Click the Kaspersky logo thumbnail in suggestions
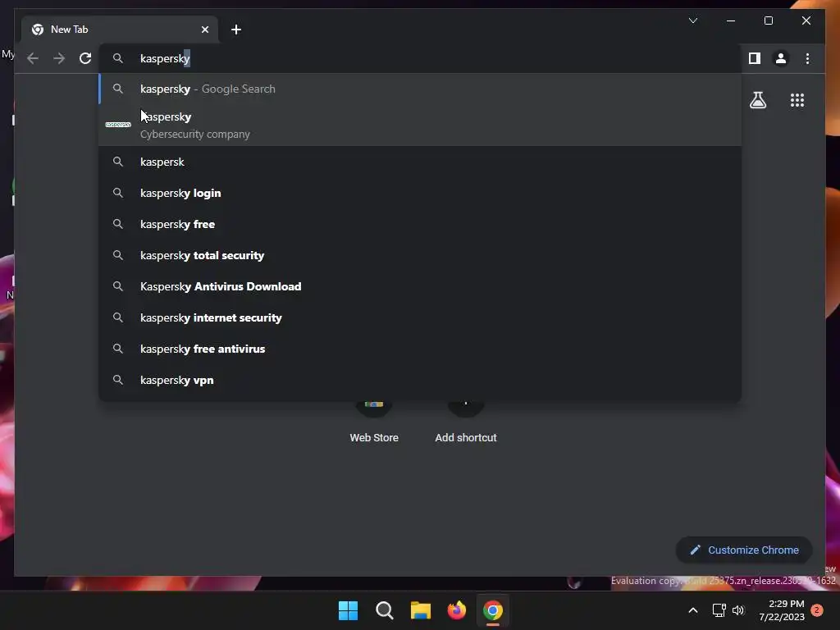 click(x=118, y=125)
